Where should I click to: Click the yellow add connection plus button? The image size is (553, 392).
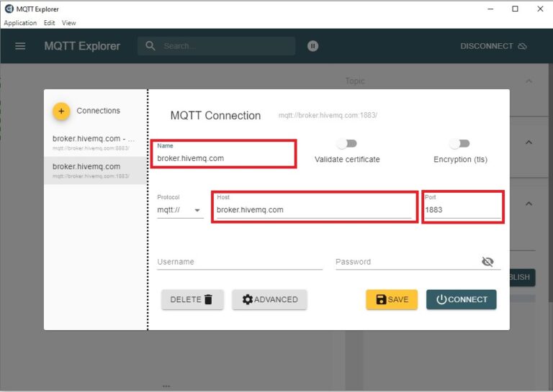[61, 111]
